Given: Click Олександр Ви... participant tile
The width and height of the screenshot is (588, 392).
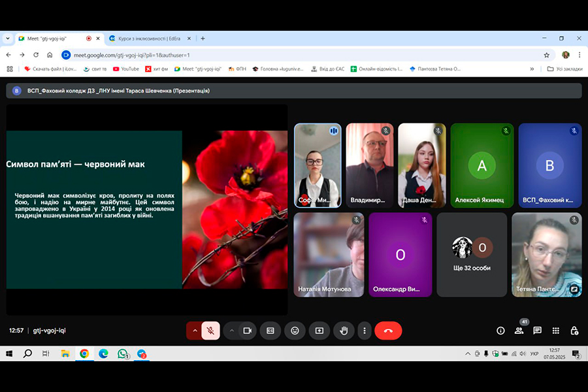Looking at the screenshot, I should (x=400, y=255).
